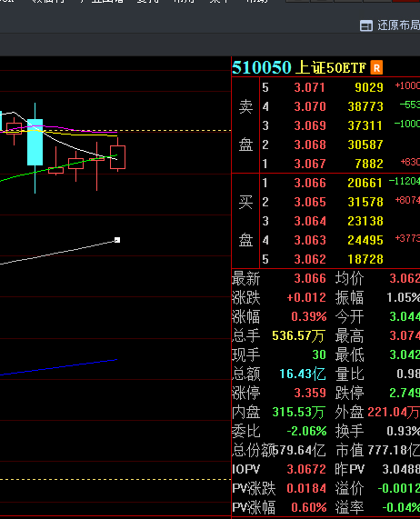Click the 最新 latest price 3.066

pyautogui.click(x=310, y=278)
